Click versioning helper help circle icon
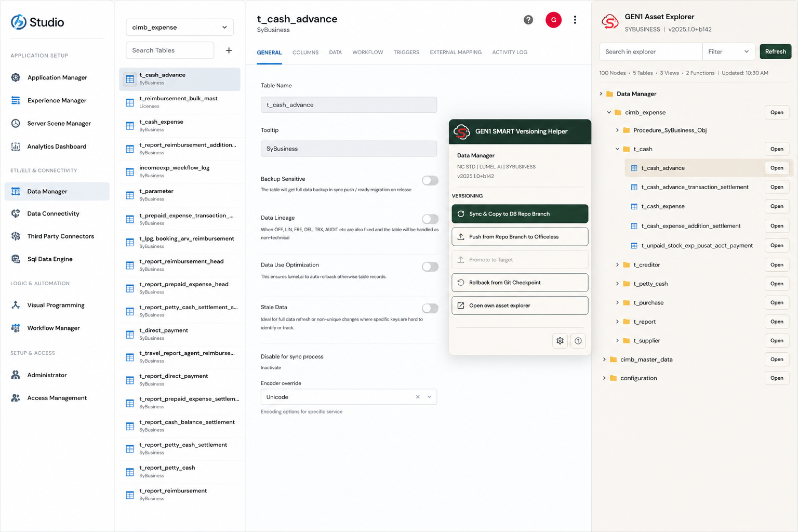This screenshot has width=798, height=532. 578,341
